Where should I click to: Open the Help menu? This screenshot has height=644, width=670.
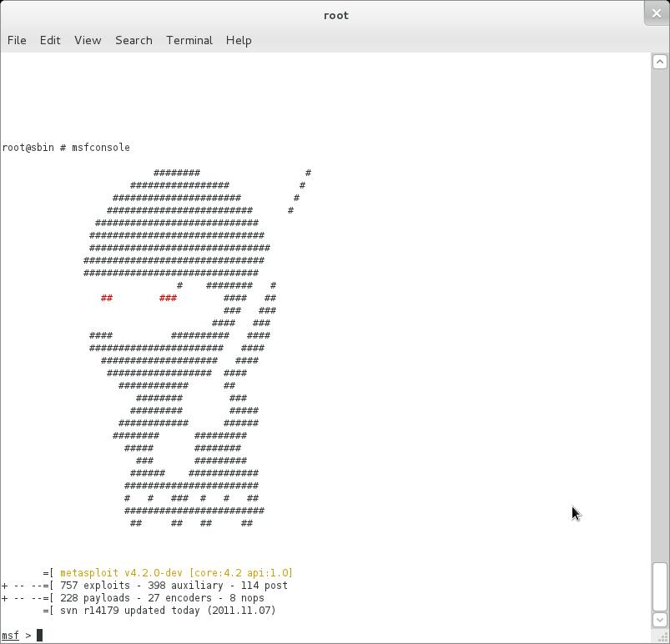239,40
